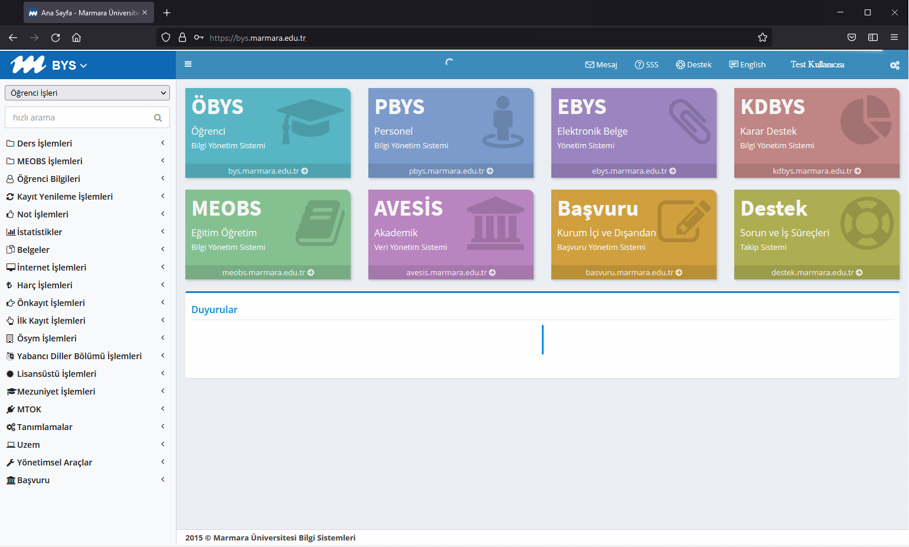Open İlk Kayıt İşlemleri menu item
Image resolution: width=909 pixels, height=547 pixels.
coord(87,320)
